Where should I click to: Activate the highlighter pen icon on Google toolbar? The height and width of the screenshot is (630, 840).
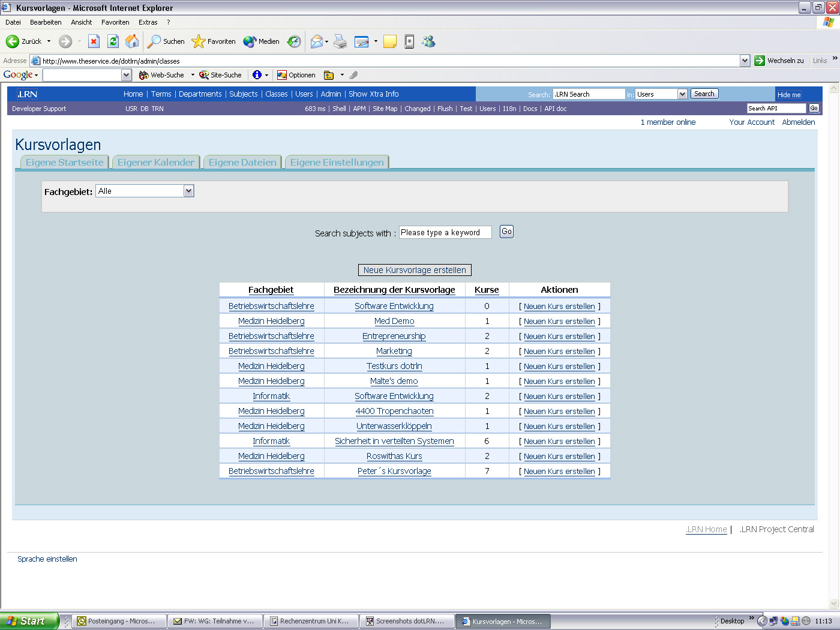(x=353, y=74)
